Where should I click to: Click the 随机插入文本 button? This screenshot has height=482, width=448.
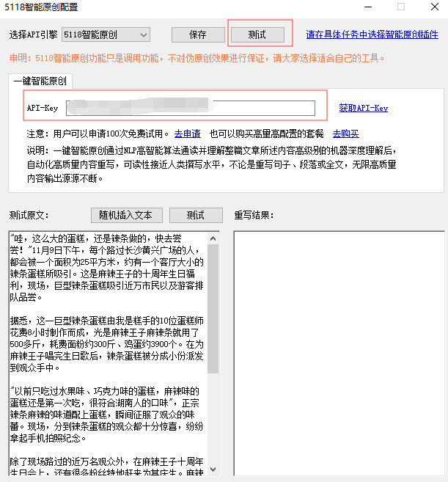pos(127,215)
